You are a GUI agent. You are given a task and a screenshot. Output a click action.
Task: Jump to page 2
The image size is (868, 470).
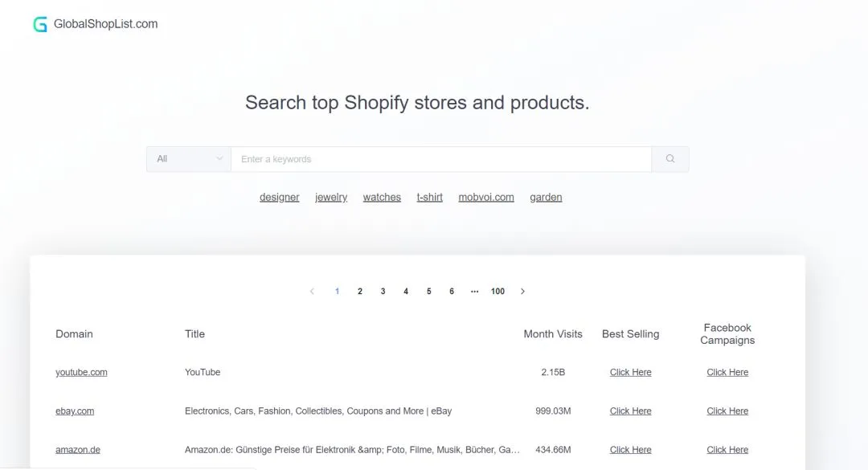coord(360,291)
